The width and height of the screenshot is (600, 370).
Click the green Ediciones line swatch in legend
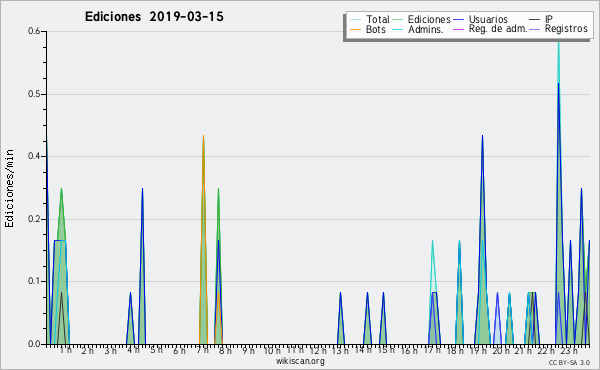point(398,20)
